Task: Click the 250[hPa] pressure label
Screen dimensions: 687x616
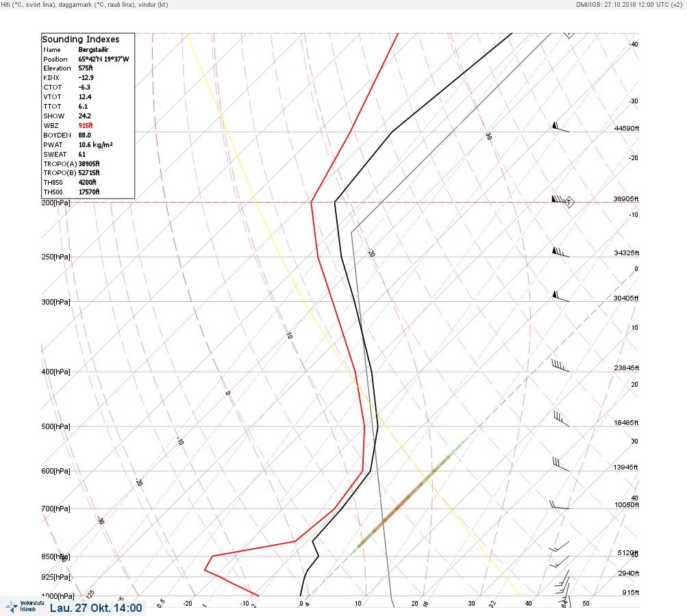Action: coord(55,257)
